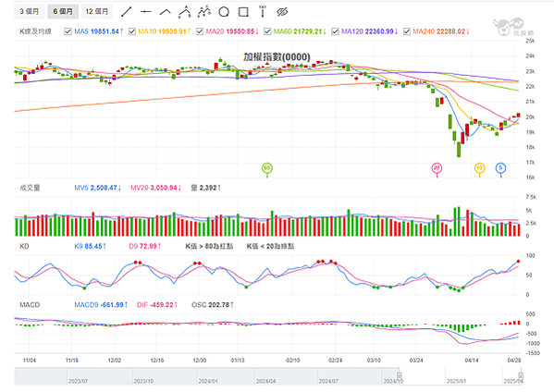Choose the ABC wave pattern tool
This screenshot has width=554, height=392.
click(x=184, y=12)
